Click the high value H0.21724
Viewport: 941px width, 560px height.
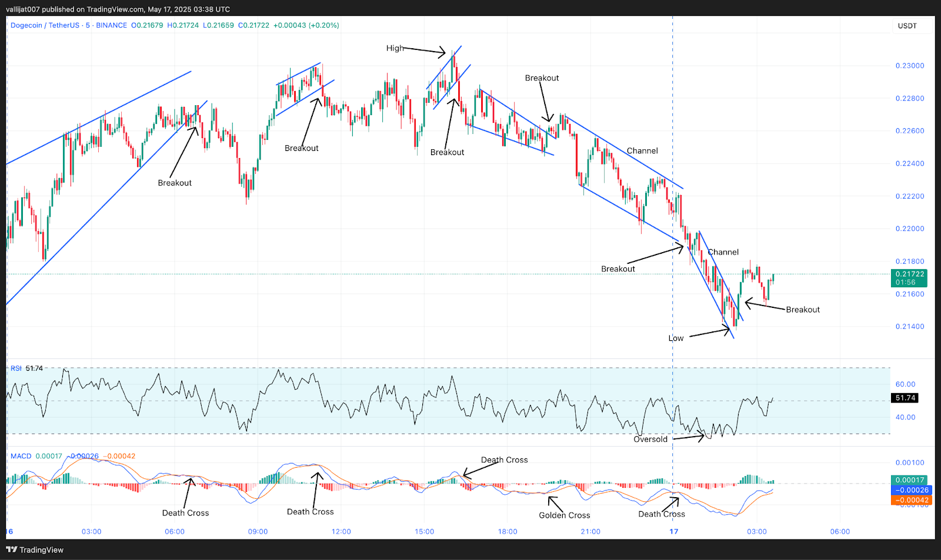[183, 25]
